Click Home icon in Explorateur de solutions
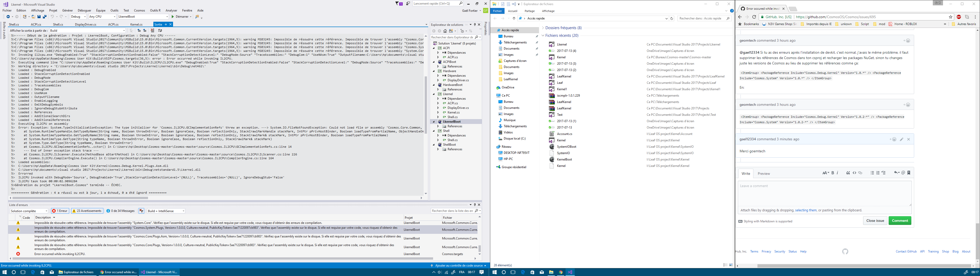Screen dimensions: 980x276 [x=445, y=31]
